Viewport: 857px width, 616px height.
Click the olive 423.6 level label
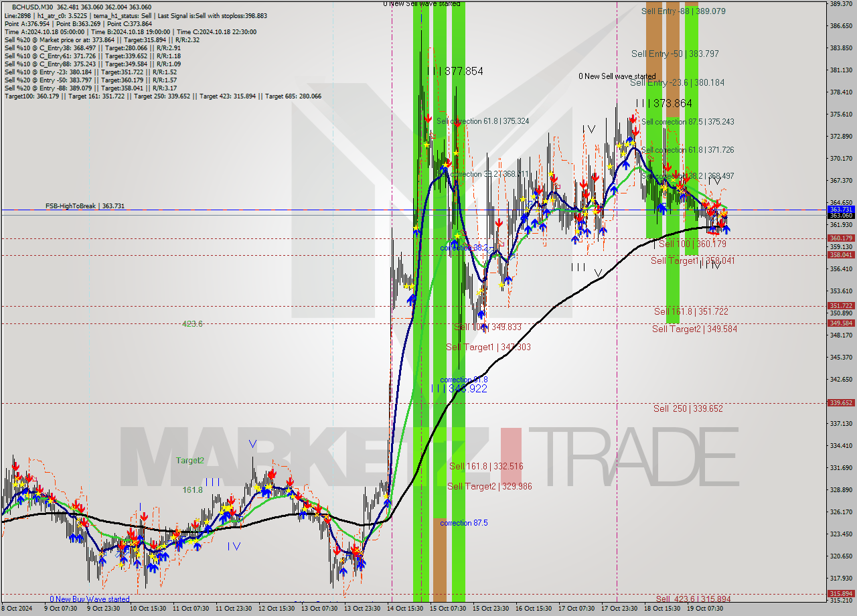192,324
